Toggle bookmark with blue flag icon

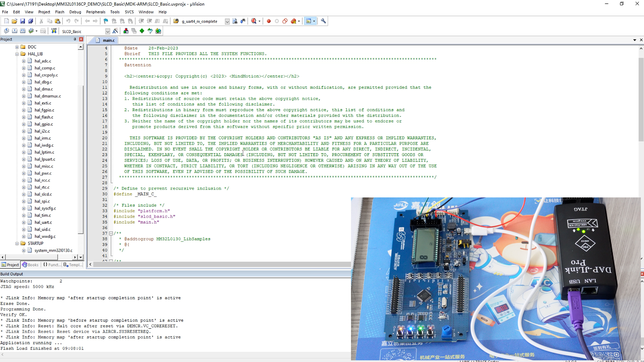click(x=106, y=21)
